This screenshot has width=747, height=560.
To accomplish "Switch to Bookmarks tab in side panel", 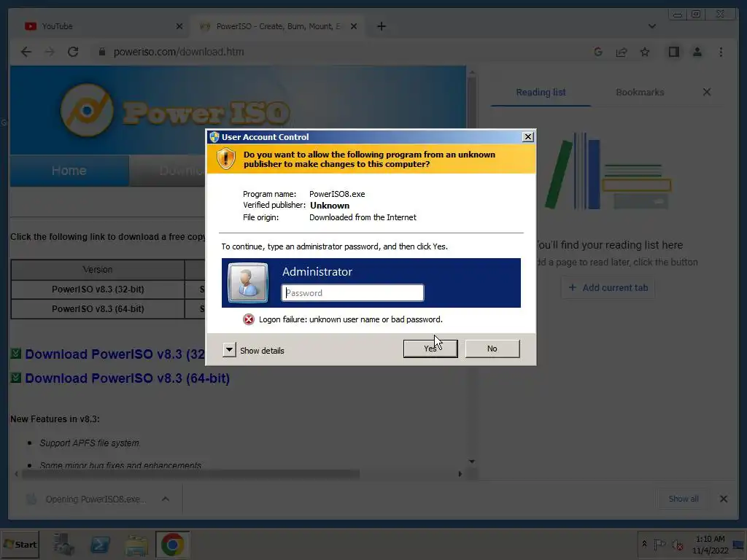I will coord(640,93).
